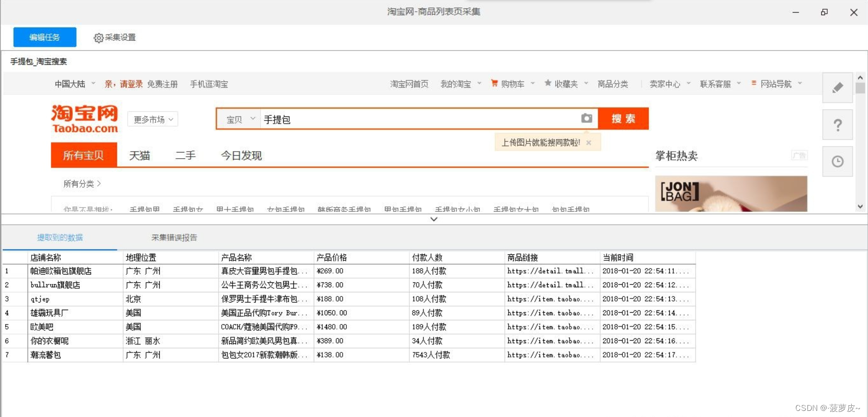The height and width of the screenshot is (417, 868).
Task: Click the 收藏夹 star icon
Action: [548, 83]
